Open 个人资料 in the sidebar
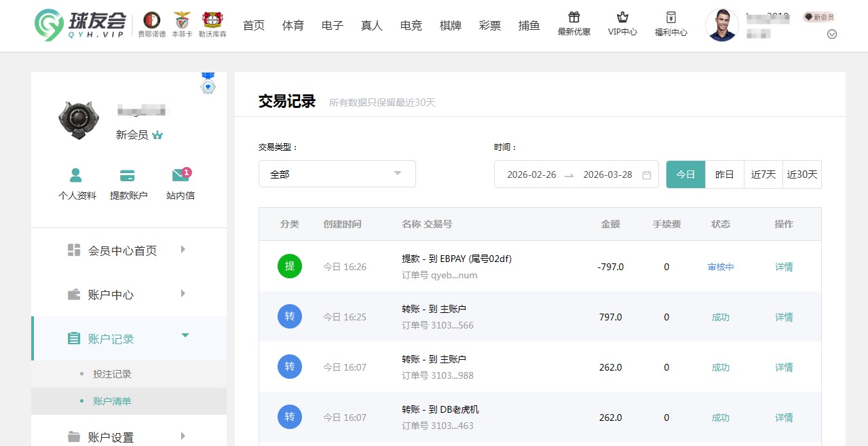Screen dimensions: 868x446 point(76,183)
